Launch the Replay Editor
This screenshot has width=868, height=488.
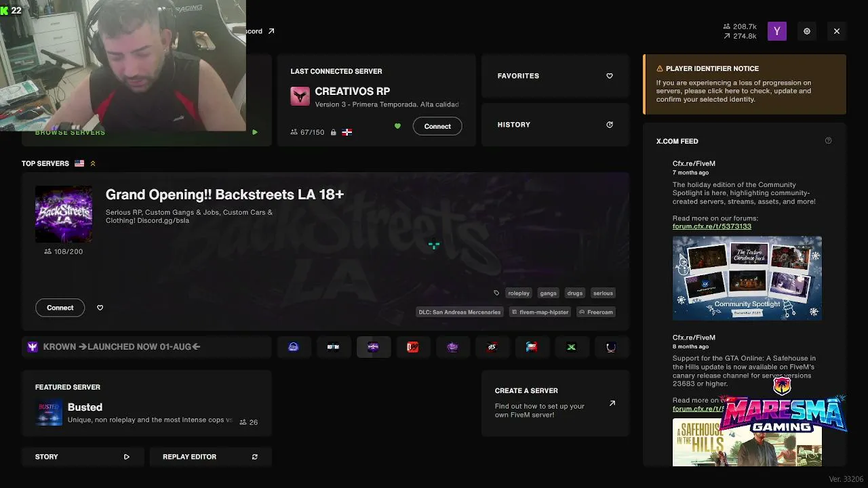click(x=210, y=457)
